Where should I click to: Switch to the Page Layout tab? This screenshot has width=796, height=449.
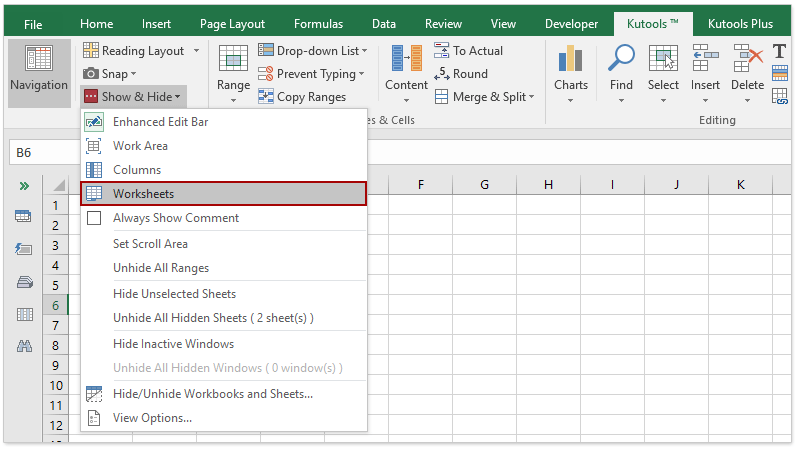point(232,24)
